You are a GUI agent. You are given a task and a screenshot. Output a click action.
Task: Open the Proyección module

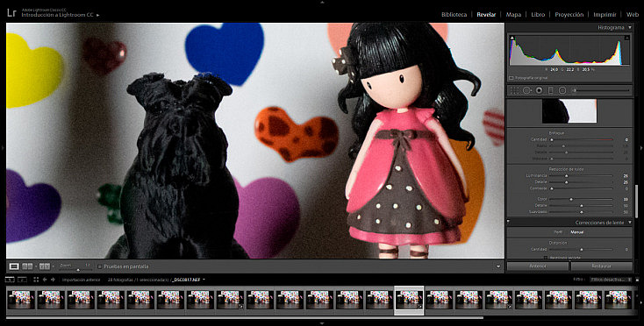[569, 14]
